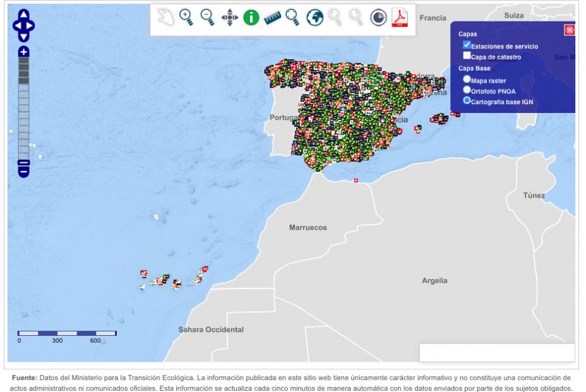Select Cartografía base IGN radio option
586x392 pixels.
click(x=467, y=100)
